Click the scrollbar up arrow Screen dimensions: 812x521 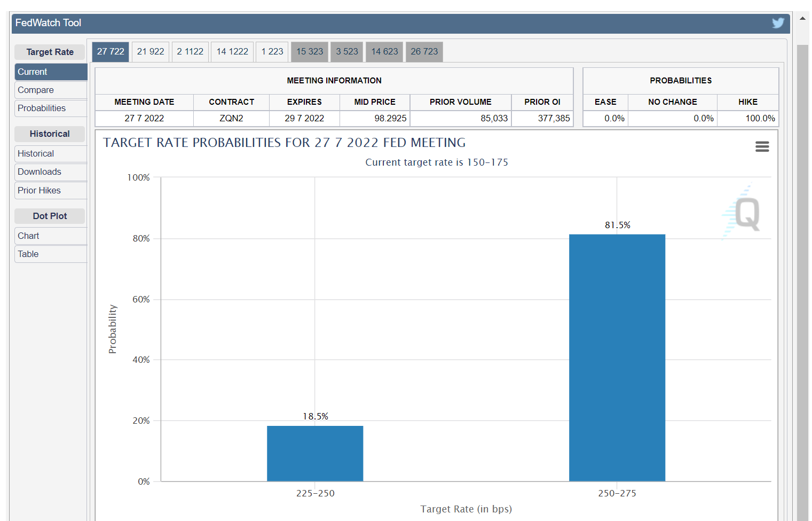802,18
